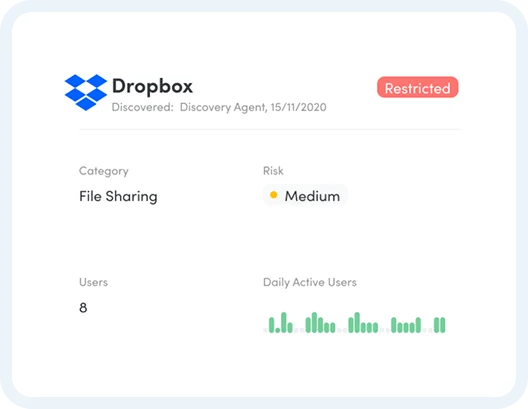
Task: Select the Dropbox app title
Action: pyautogui.click(x=153, y=86)
